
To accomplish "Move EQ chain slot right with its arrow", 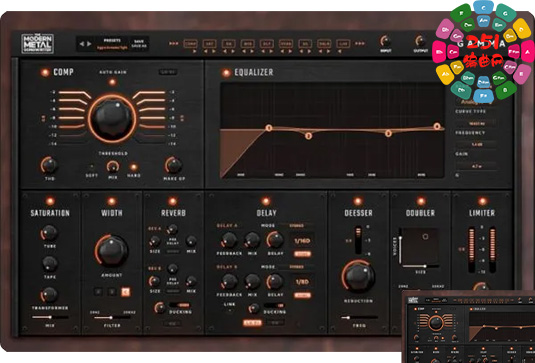I will point(233,51).
